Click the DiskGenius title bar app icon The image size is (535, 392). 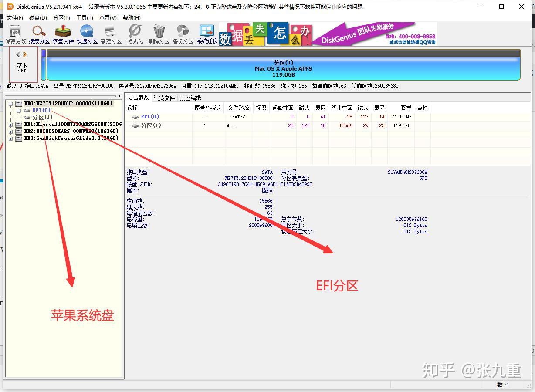pos(10,7)
